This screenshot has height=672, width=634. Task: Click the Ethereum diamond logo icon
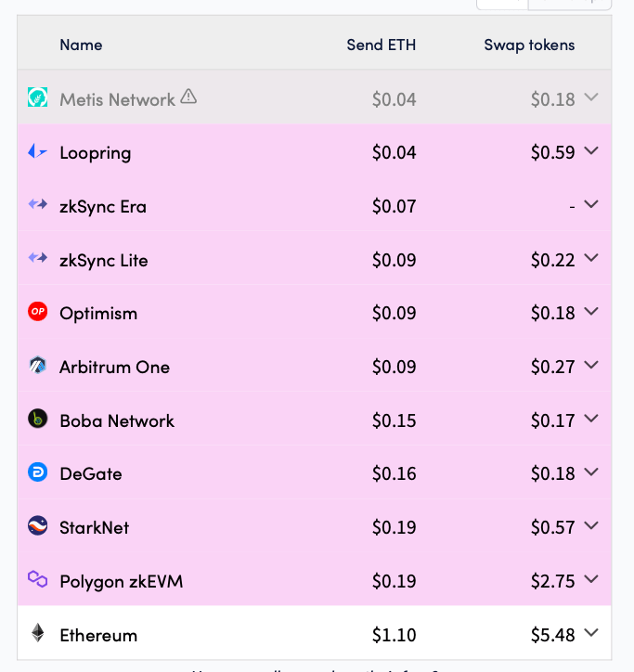point(38,633)
